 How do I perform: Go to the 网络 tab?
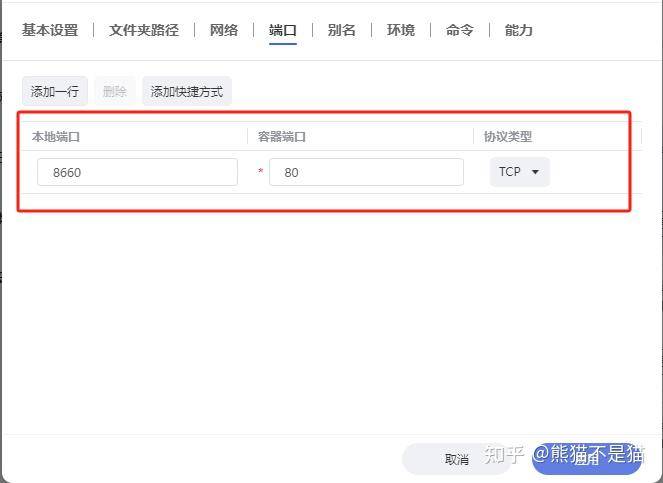224,30
